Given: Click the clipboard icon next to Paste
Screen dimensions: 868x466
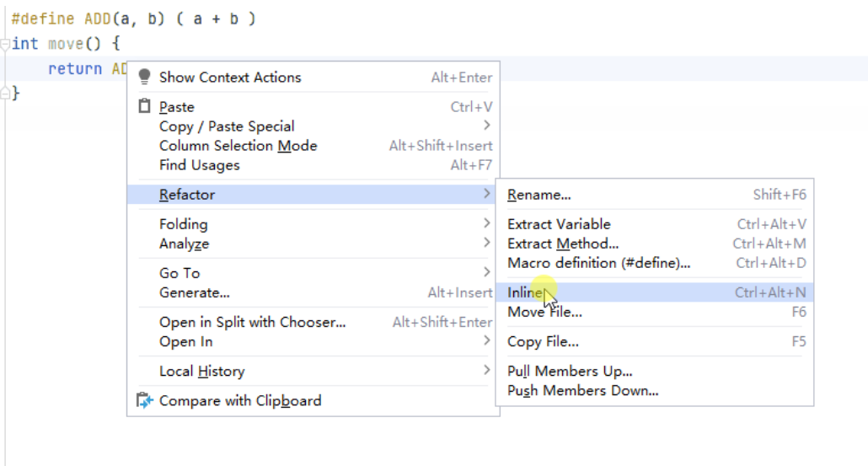Looking at the screenshot, I should pos(144,105).
